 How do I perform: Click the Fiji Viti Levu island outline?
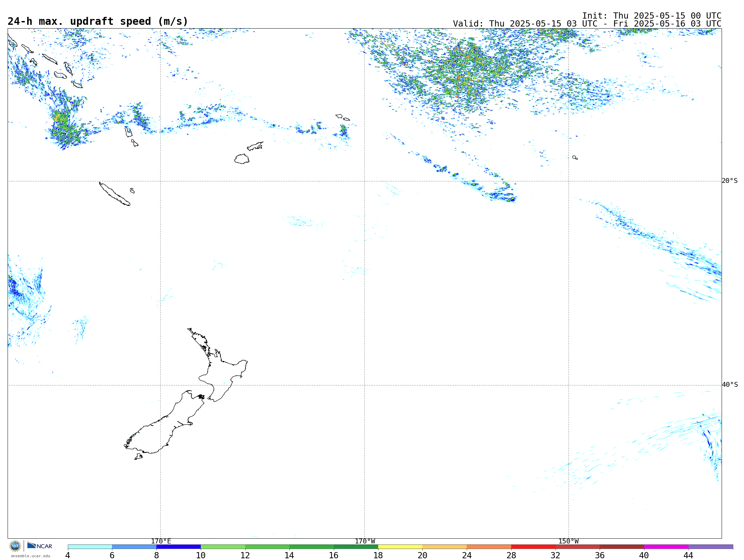point(242,159)
